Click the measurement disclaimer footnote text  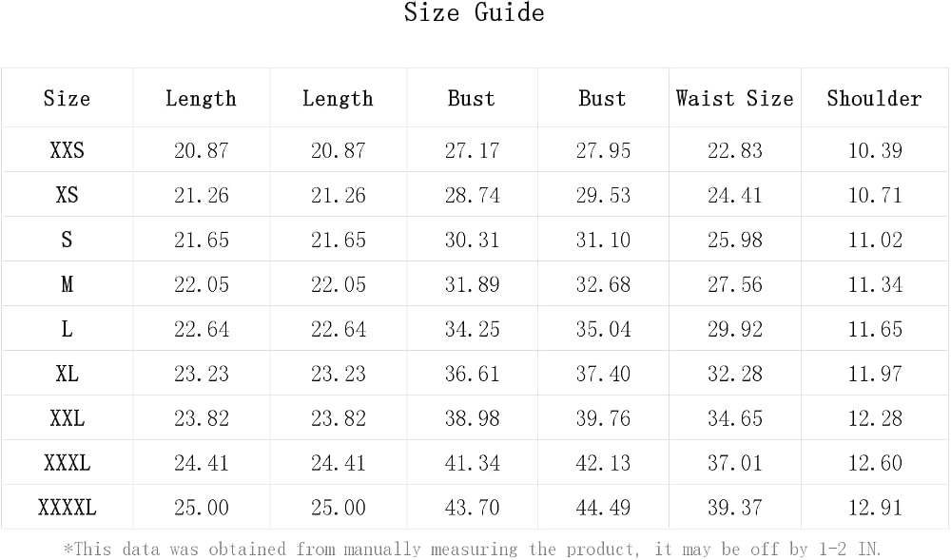click(x=472, y=550)
